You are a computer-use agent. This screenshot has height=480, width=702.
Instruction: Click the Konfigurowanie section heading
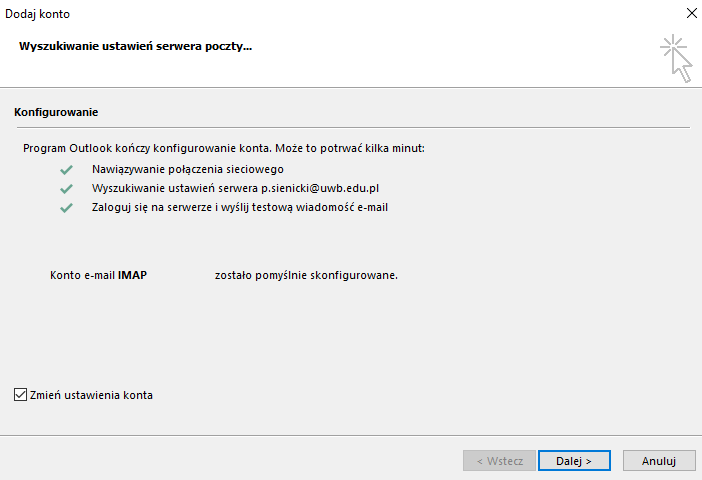56,112
